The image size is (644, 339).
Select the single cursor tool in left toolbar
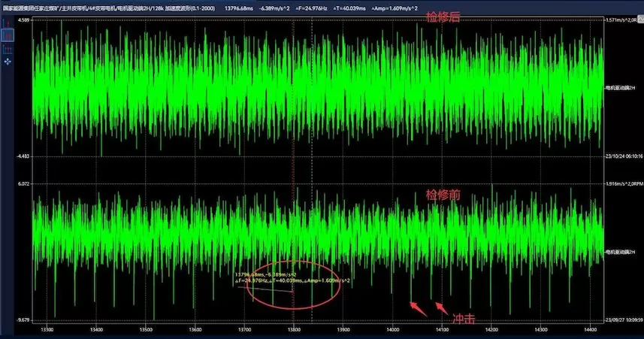8,22
